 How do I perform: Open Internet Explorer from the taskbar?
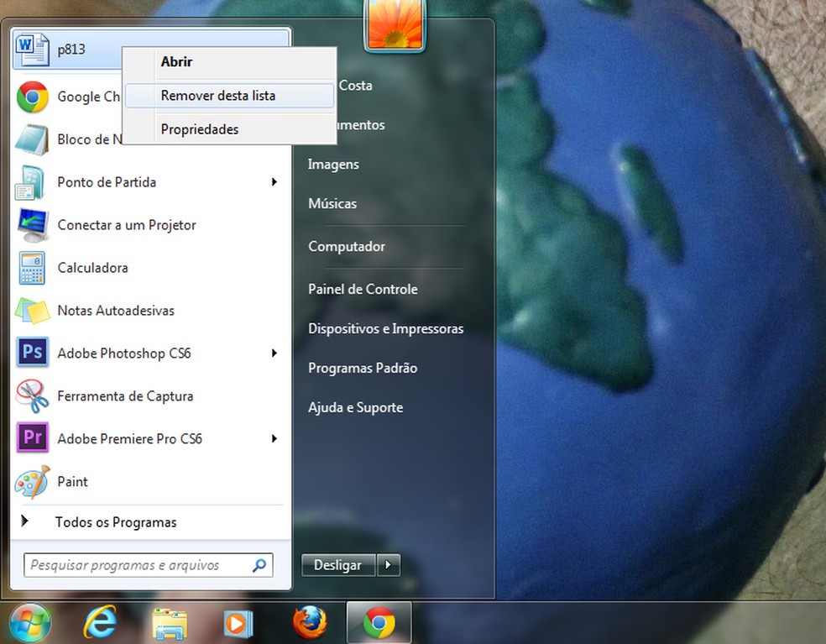100,622
